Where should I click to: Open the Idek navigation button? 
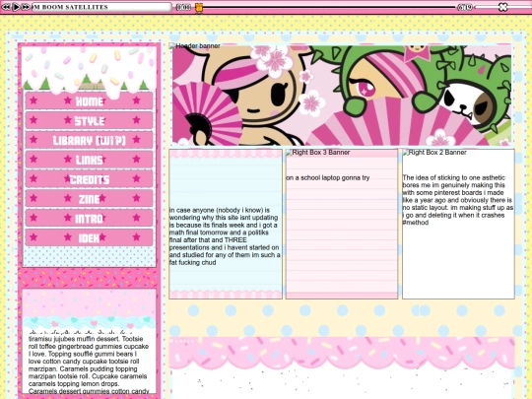(89, 237)
